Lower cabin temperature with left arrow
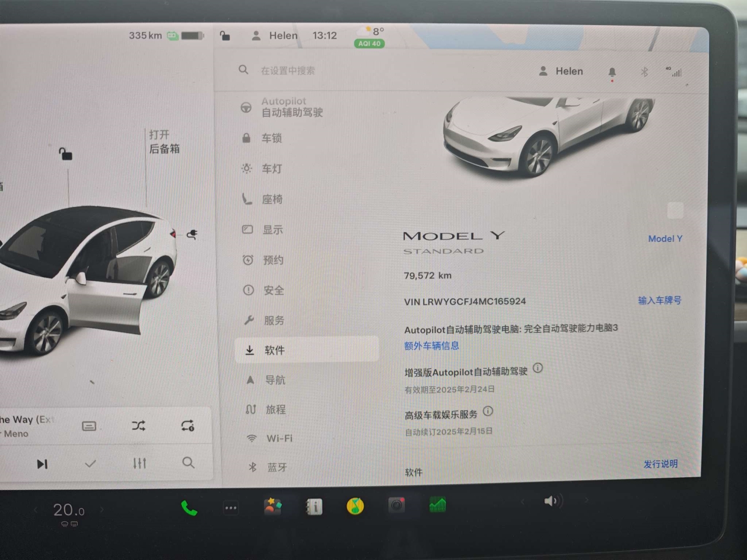The width and height of the screenshot is (747, 560). point(36,510)
